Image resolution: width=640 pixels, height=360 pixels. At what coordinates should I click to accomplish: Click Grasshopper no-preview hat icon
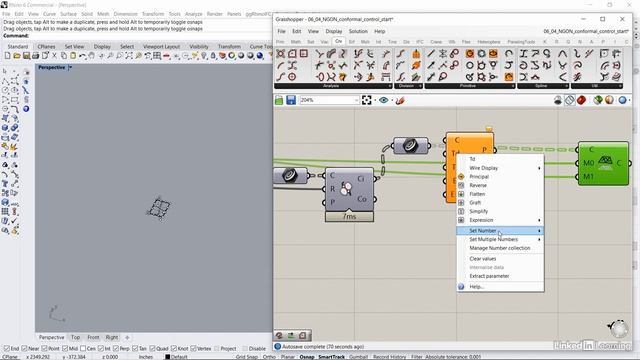[x=558, y=100]
